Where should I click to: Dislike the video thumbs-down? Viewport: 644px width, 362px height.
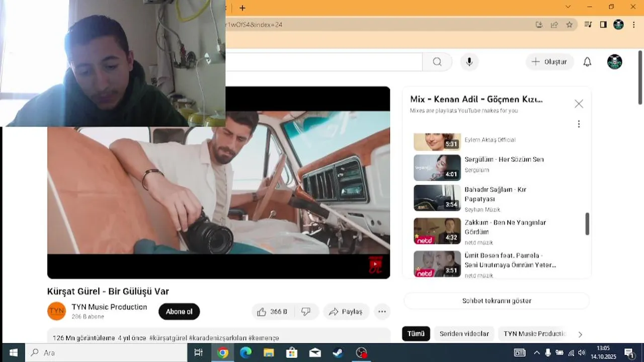(306, 312)
